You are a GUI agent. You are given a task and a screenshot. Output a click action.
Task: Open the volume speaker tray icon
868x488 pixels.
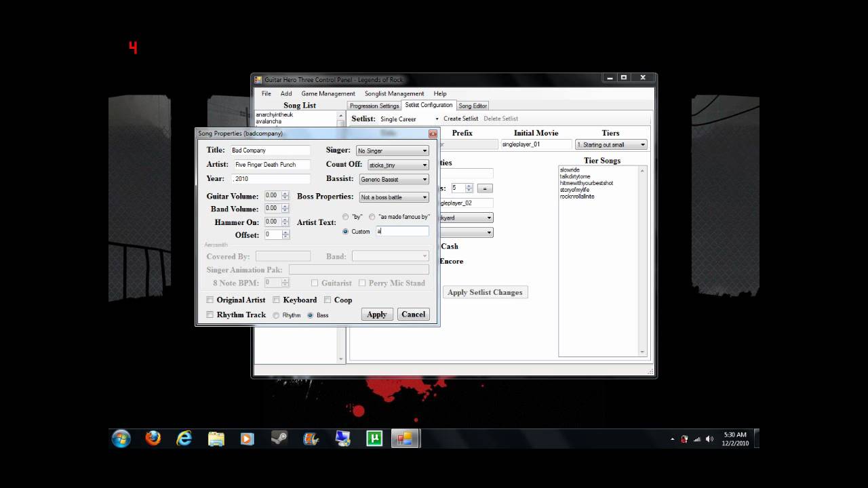(709, 439)
